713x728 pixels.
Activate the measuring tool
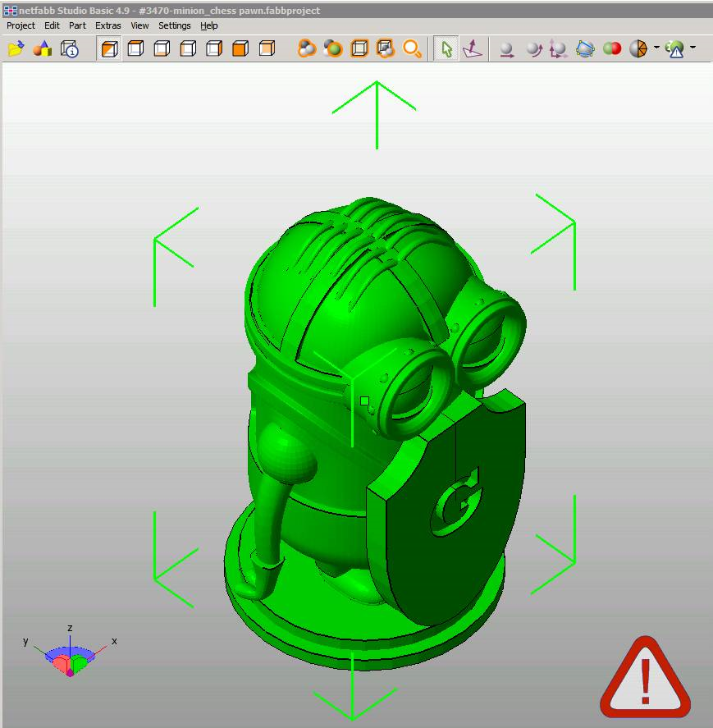click(x=472, y=48)
